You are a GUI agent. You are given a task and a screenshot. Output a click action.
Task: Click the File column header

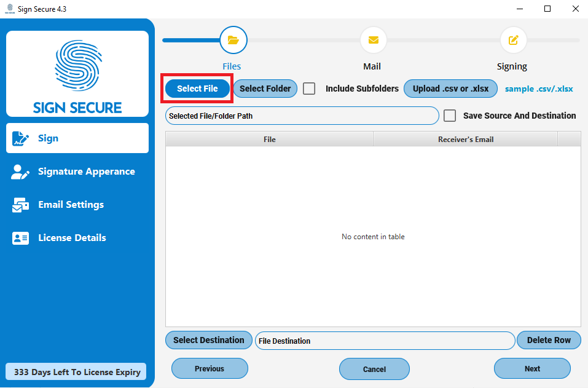pos(269,139)
